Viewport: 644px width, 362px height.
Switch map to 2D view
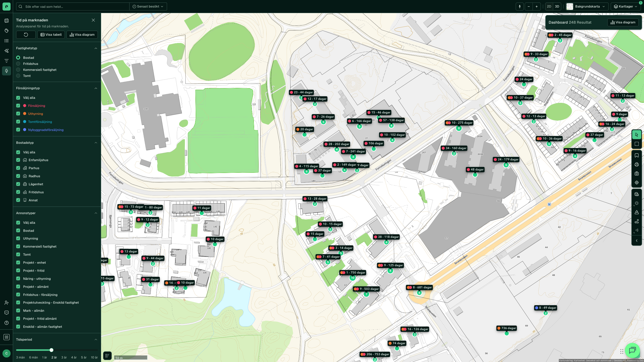[x=549, y=7]
